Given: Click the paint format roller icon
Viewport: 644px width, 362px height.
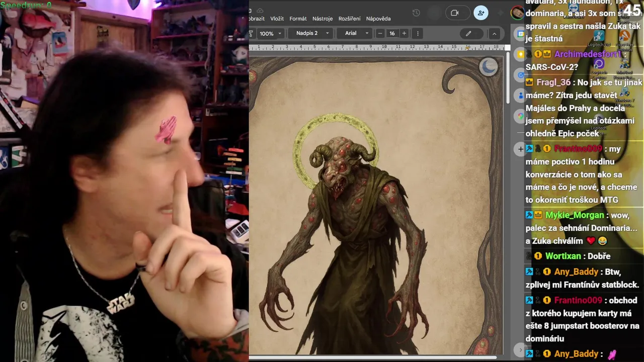Looking at the screenshot, I should 251,33.
